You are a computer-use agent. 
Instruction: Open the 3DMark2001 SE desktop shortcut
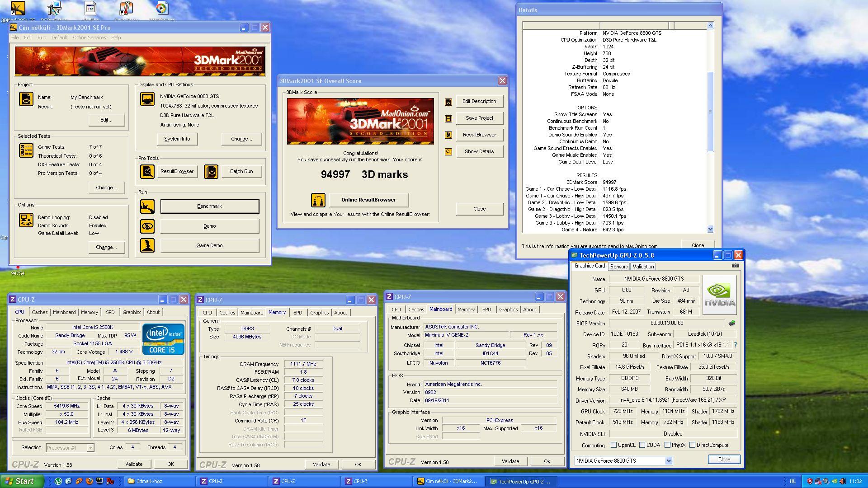[x=18, y=11]
